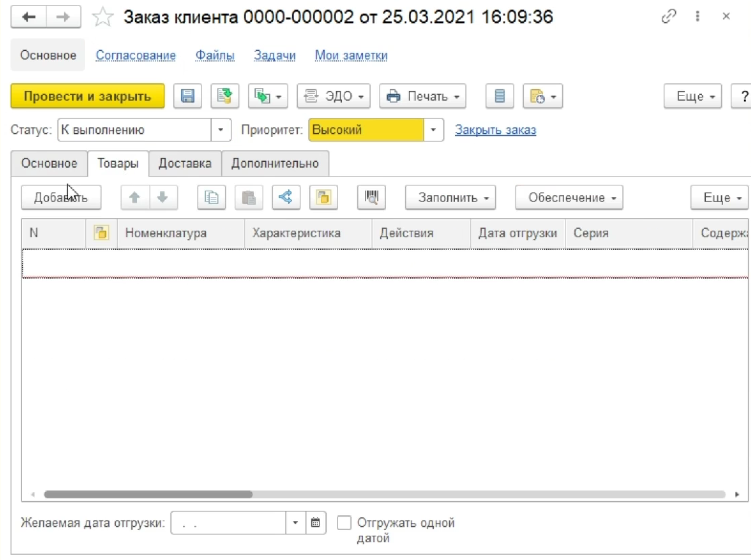Open the Согласование section link
The width and height of the screenshot is (751, 560).
(x=136, y=55)
